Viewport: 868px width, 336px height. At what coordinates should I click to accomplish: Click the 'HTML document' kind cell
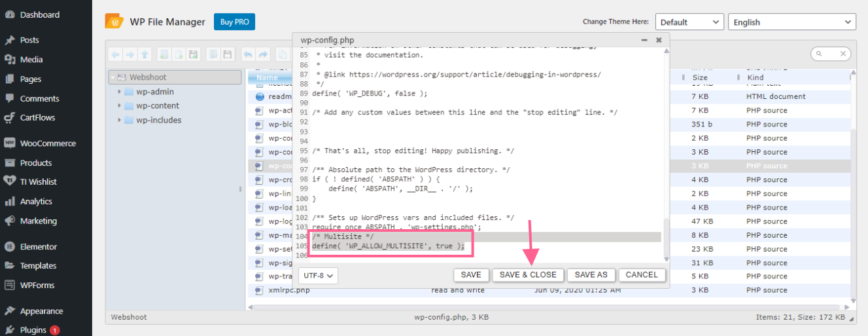tap(776, 96)
